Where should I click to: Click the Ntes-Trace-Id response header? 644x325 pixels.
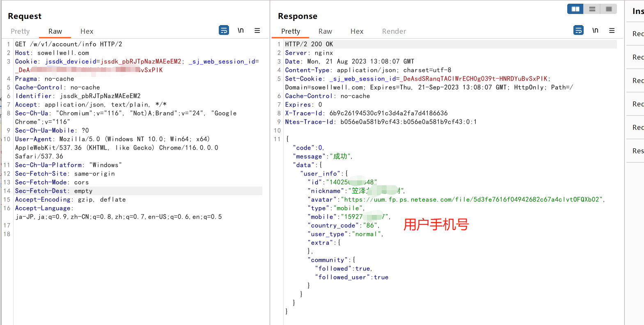381,122
